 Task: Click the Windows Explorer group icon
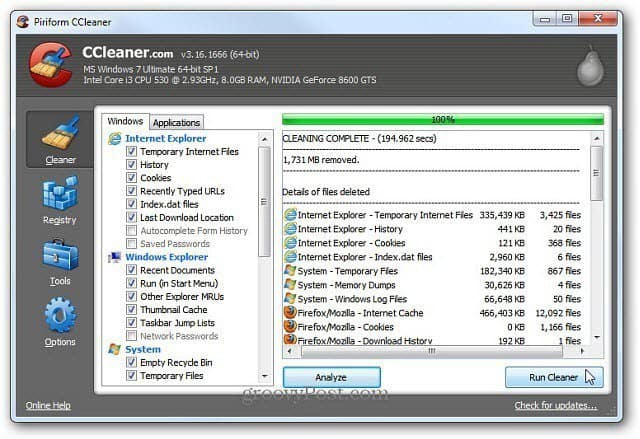coord(115,257)
